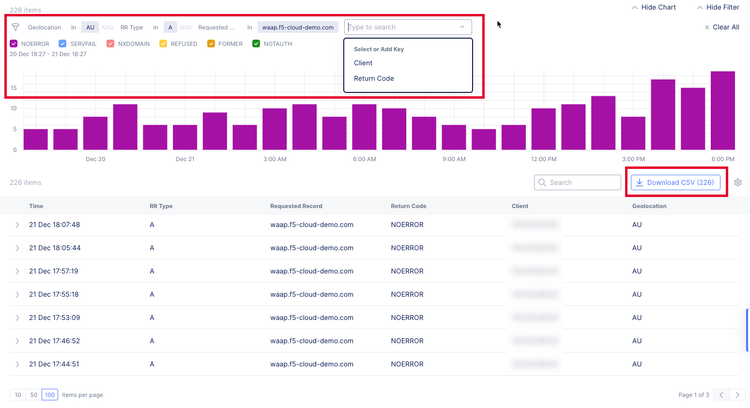Click the Clear All X icon

click(x=707, y=28)
